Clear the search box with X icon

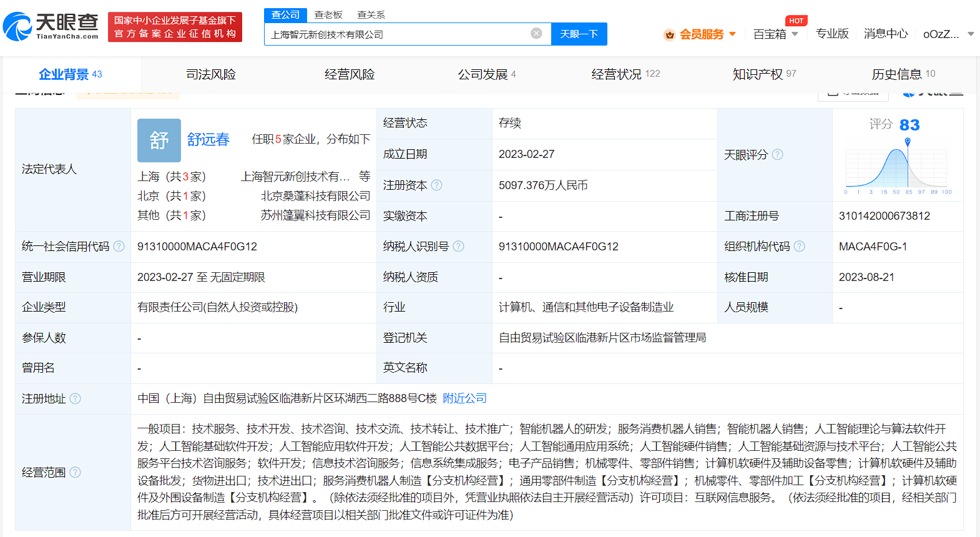pos(536,33)
